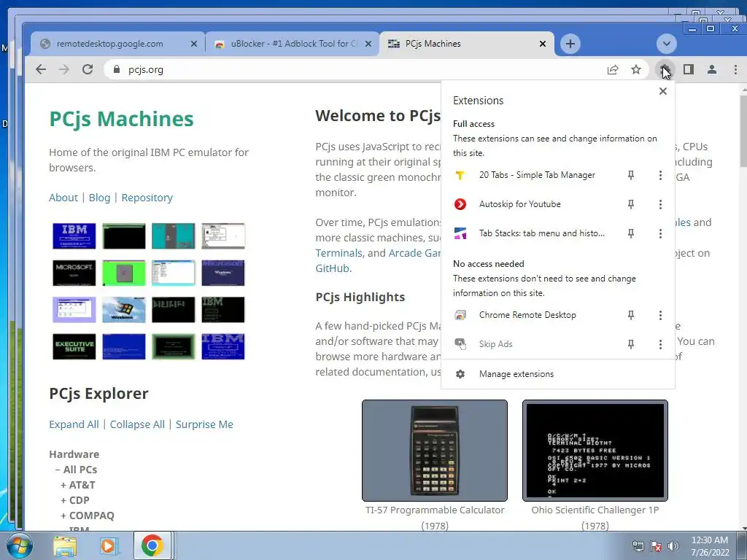Click the site lock icon
The width and height of the screenshot is (747, 560).
117,69
